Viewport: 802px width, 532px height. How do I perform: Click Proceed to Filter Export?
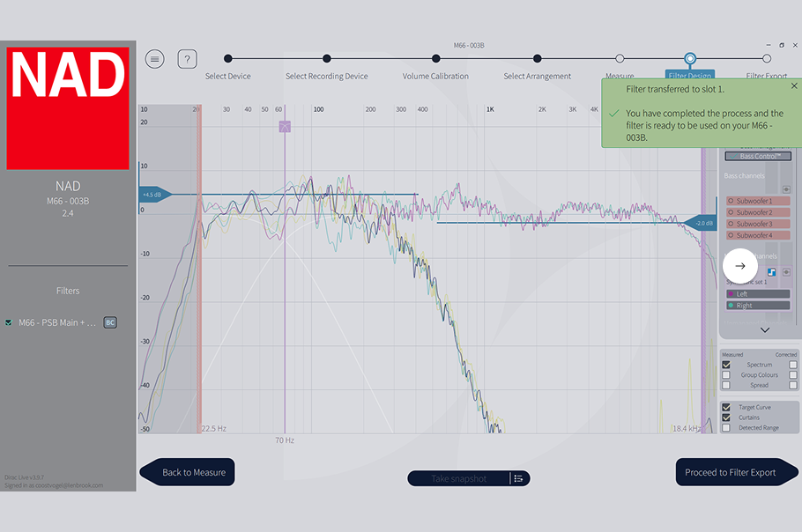click(730, 472)
